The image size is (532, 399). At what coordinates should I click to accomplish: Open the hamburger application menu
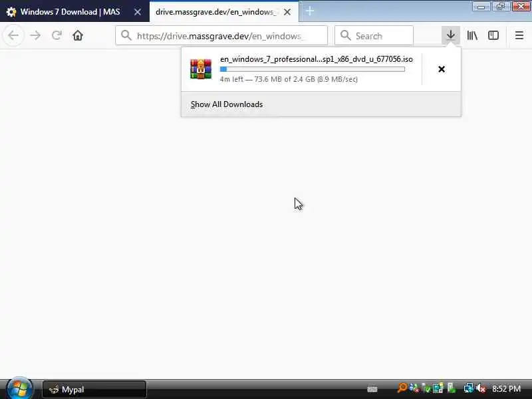point(519,35)
